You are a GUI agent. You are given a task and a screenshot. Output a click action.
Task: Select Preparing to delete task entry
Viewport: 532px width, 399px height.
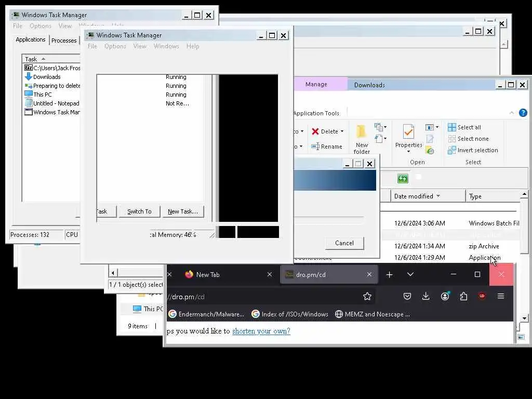click(x=52, y=86)
